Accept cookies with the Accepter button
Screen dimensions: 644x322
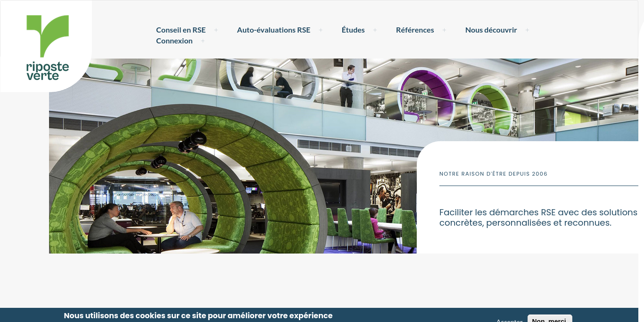[509, 320]
